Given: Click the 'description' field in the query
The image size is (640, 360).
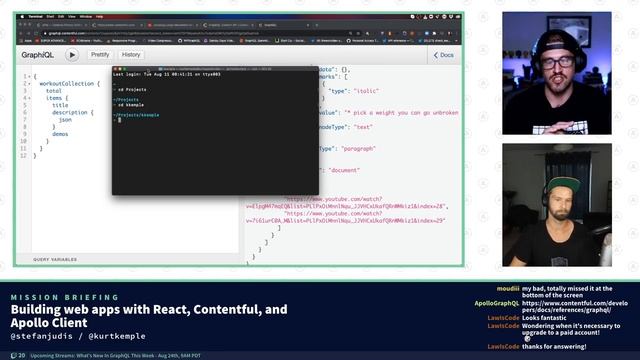Looking at the screenshot, I should (70, 113).
